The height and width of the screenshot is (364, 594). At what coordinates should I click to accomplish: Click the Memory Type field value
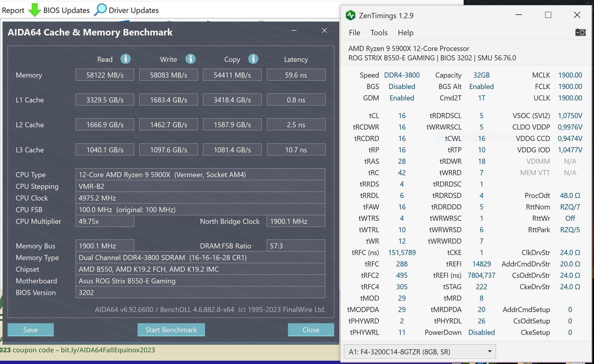pyautogui.click(x=200, y=257)
